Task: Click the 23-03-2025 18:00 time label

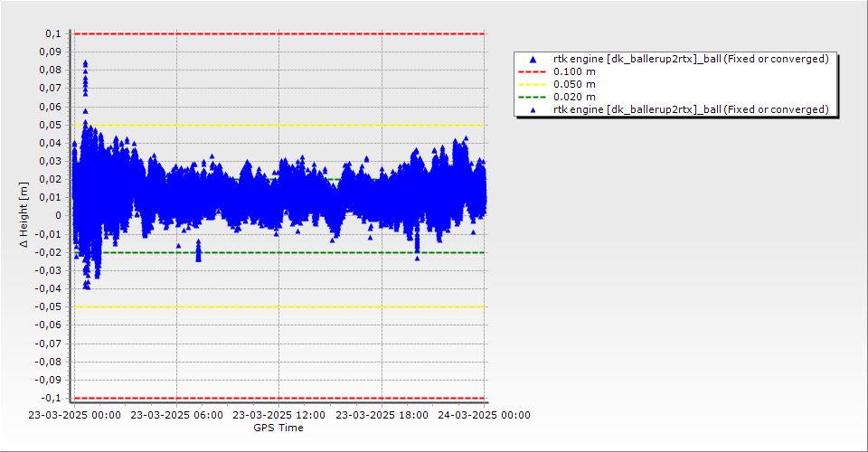Action: pyautogui.click(x=382, y=415)
